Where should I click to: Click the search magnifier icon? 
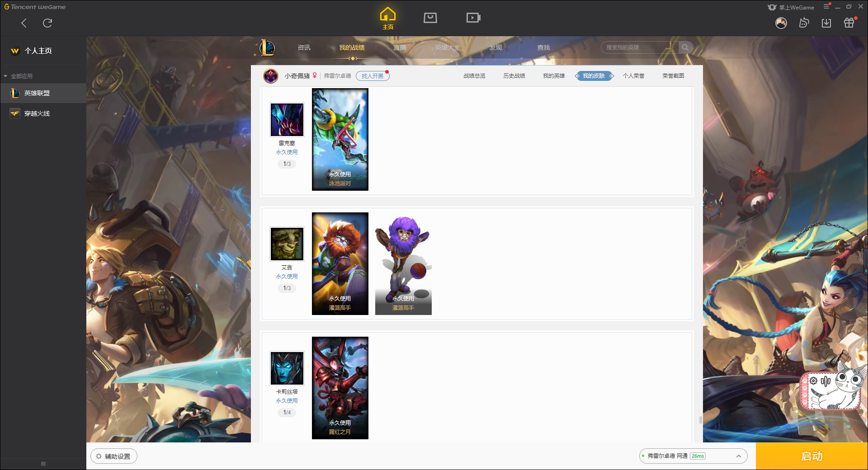[x=685, y=47]
